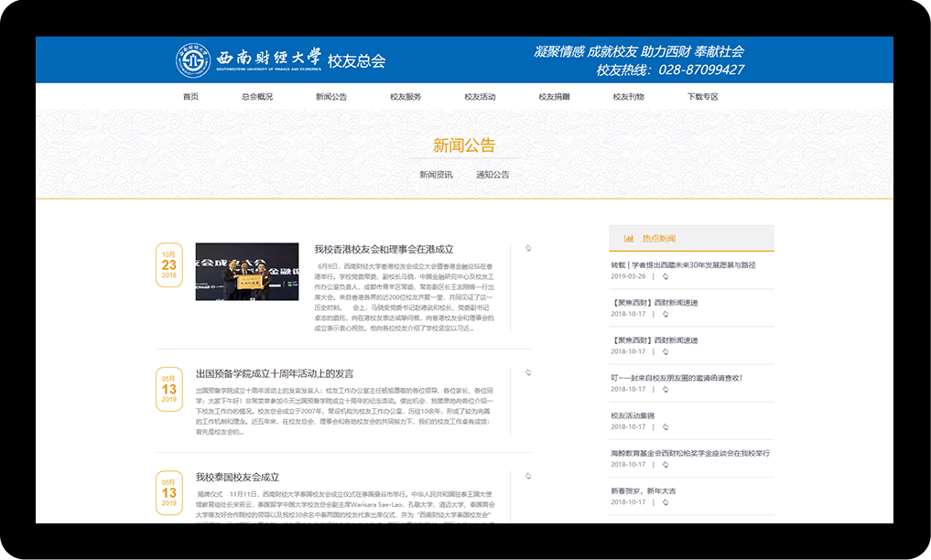Click the Hong Kong alumni article thumbnail image
This screenshot has height=560, width=931.
click(246, 272)
